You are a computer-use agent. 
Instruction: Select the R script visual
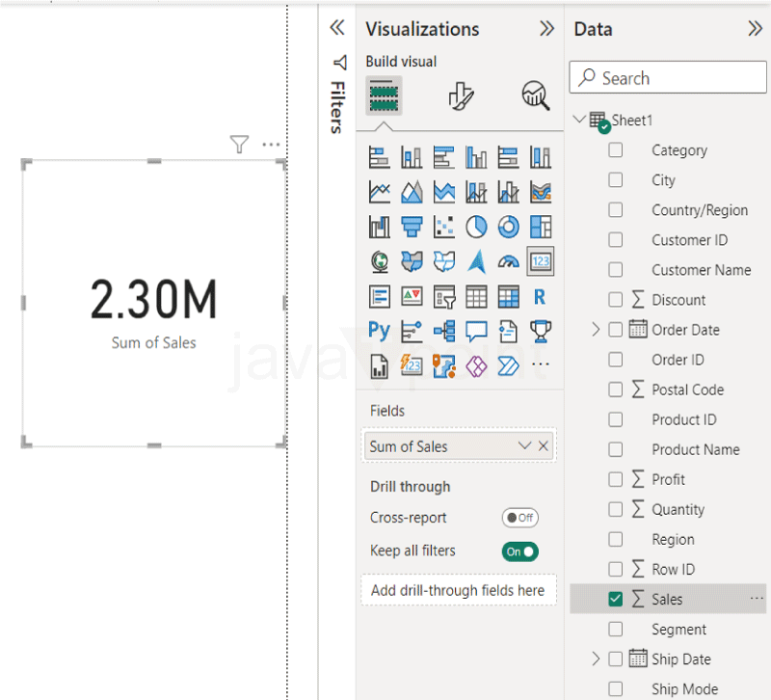[541, 297]
